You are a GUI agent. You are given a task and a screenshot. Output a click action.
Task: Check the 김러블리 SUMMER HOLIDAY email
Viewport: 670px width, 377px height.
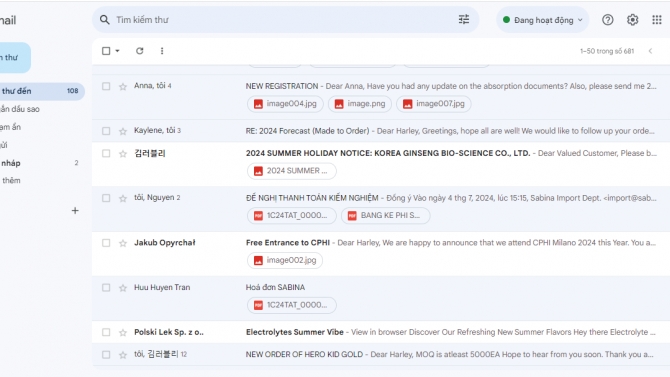click(x=106, y=153)
